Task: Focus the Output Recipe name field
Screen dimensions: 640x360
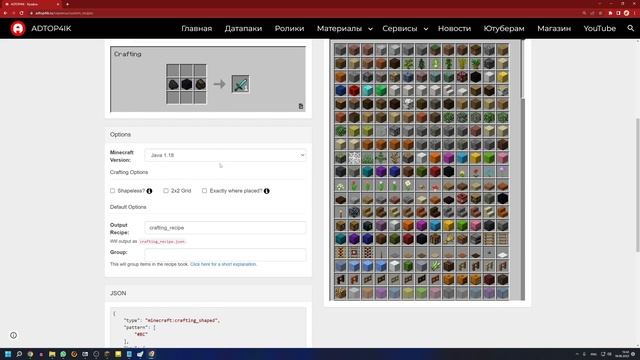Action: pyautogui.click(x=225, y=228)
